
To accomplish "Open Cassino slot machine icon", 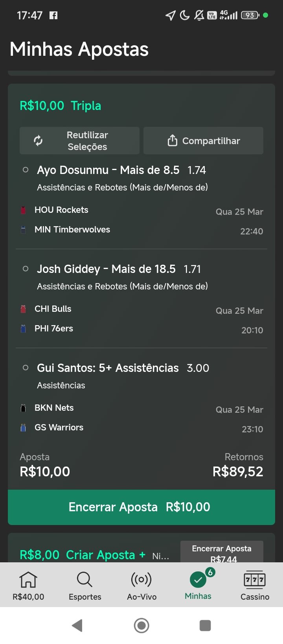I will pos(255,580).
